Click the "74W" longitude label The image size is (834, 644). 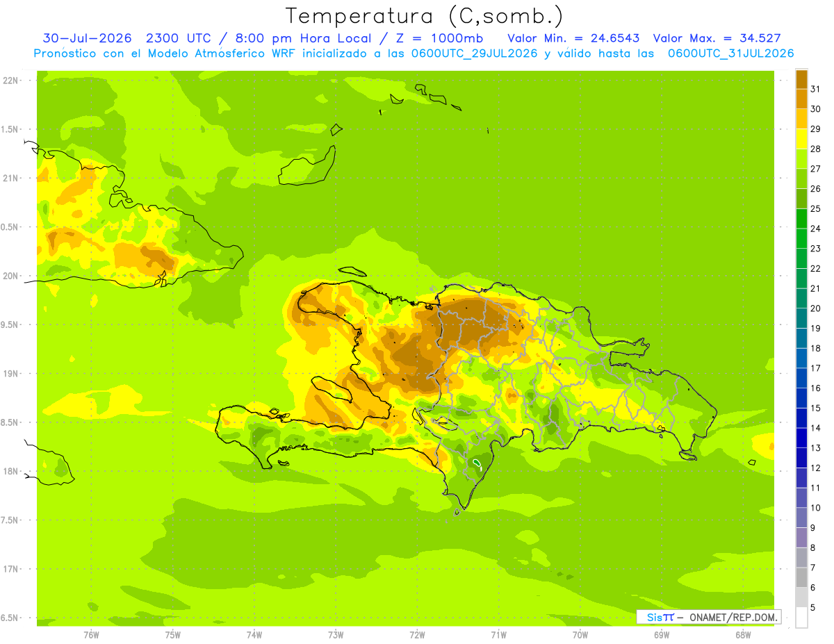tap(254, 634)
